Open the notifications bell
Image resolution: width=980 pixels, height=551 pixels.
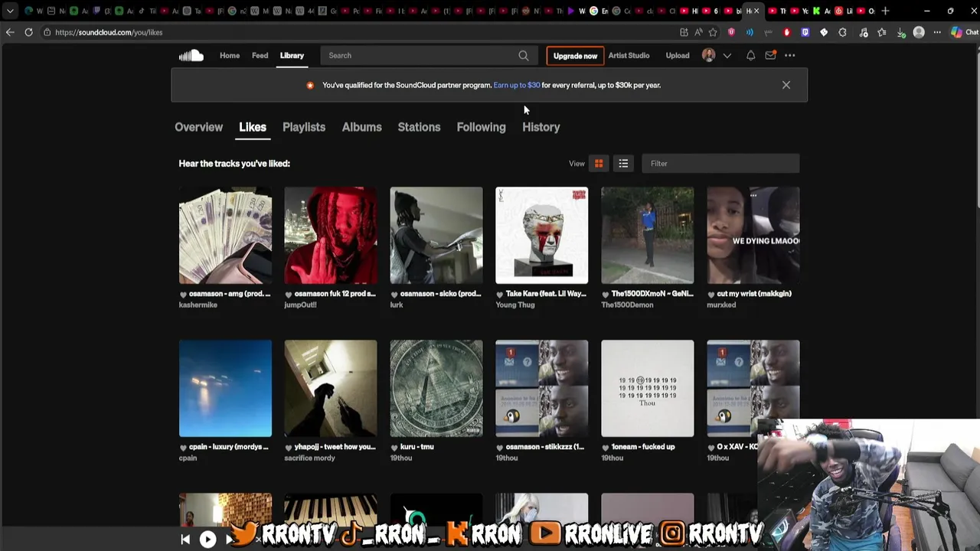coord(750,55)
